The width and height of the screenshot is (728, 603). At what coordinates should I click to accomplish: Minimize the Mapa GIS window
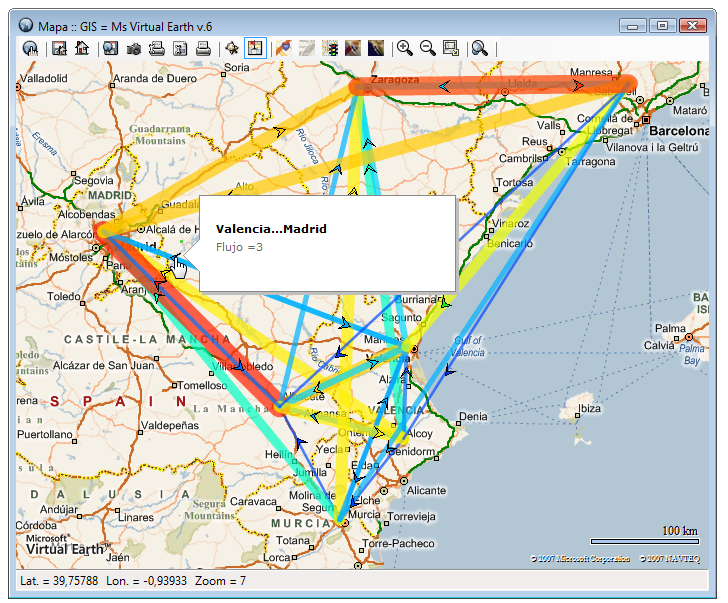click(632, 26)
